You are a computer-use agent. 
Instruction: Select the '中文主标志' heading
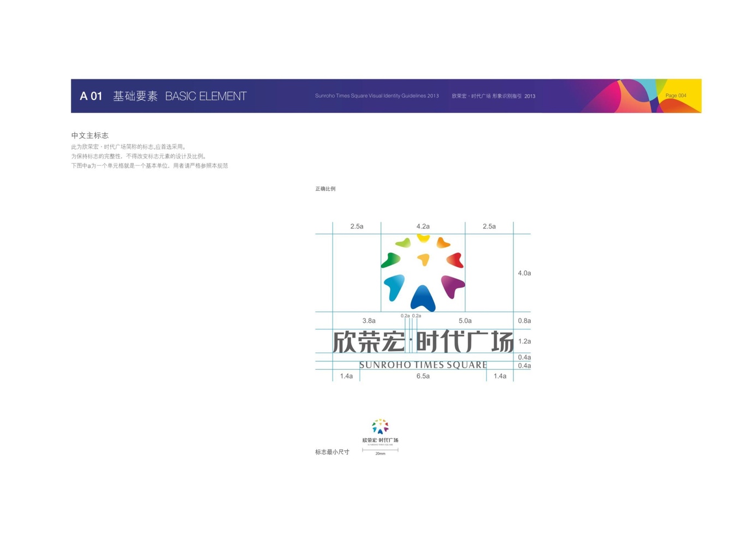[x=90, y=135]
